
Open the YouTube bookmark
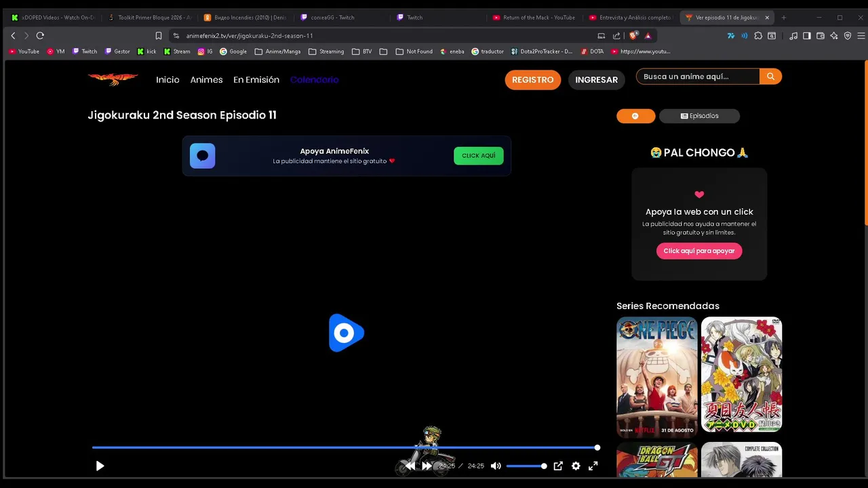tap(24, 52)
